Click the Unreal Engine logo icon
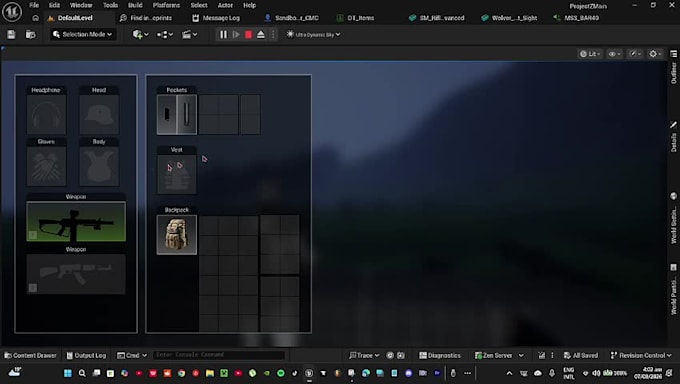This screenshot has width=680, height=384. click(x=12, y=12)
